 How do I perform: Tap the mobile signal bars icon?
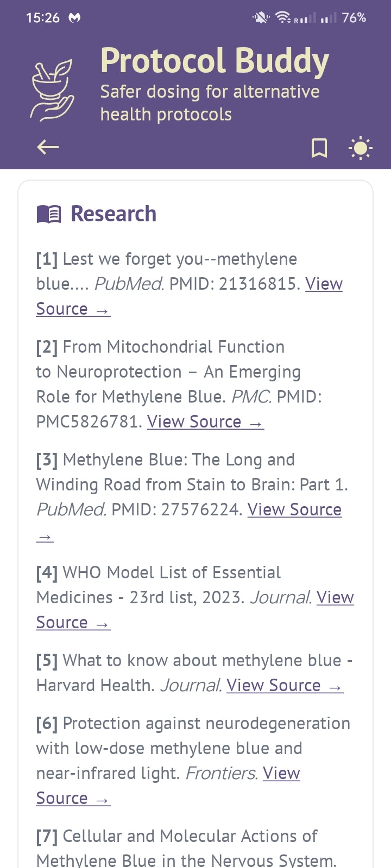click(327, 18)
